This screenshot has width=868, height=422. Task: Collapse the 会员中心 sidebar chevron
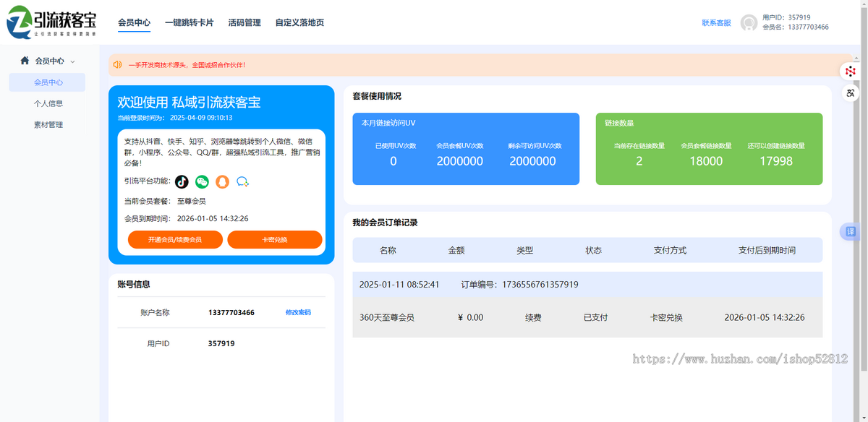point(72,61)
